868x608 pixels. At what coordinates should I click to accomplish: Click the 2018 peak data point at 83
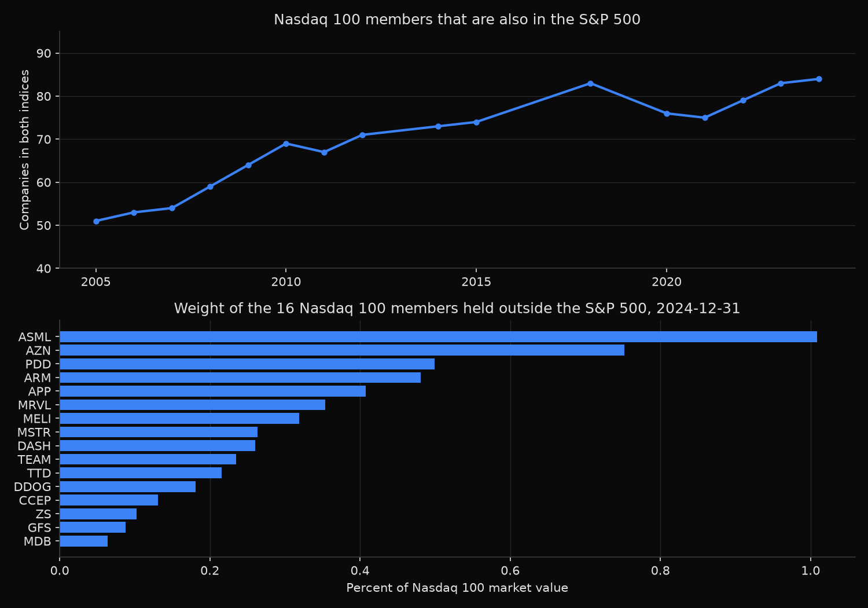pos(590,83)
